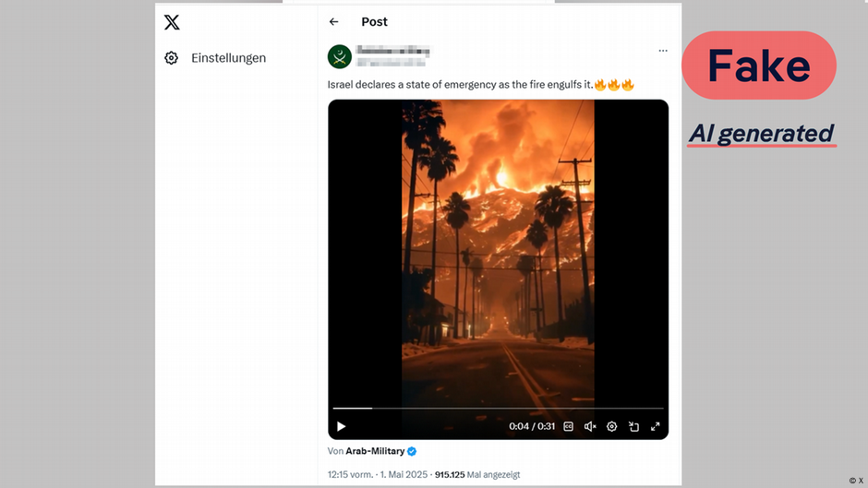Click the Post header title
This screenshot has width=868, height=488.
pos(374,21)
